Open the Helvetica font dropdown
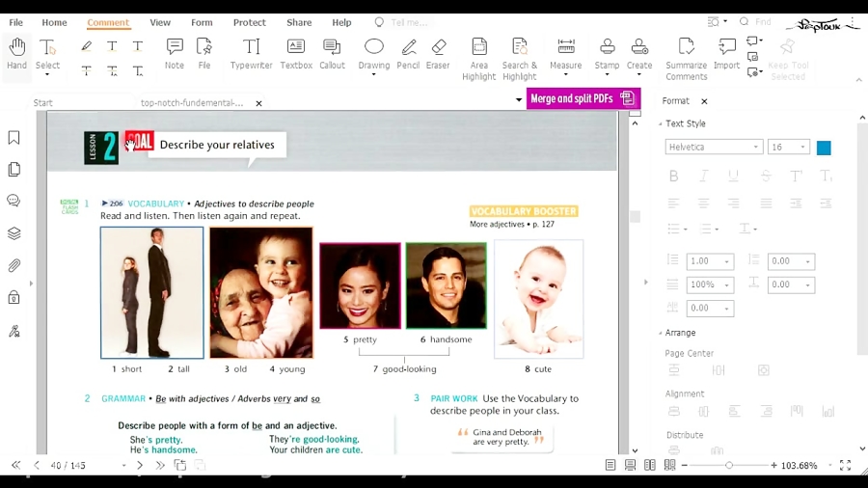Screen dimensions: 868x488 point(714,147)
